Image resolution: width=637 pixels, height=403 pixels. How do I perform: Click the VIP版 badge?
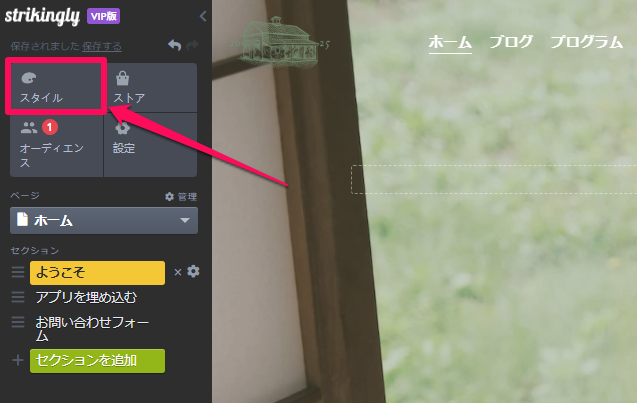(x=104, y=16)
